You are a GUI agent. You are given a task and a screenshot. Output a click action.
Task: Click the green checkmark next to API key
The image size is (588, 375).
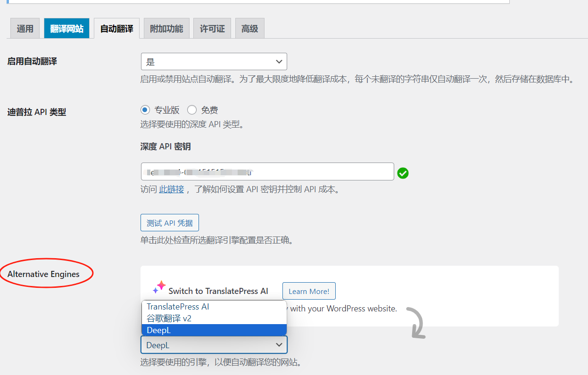tap(403, 173)
